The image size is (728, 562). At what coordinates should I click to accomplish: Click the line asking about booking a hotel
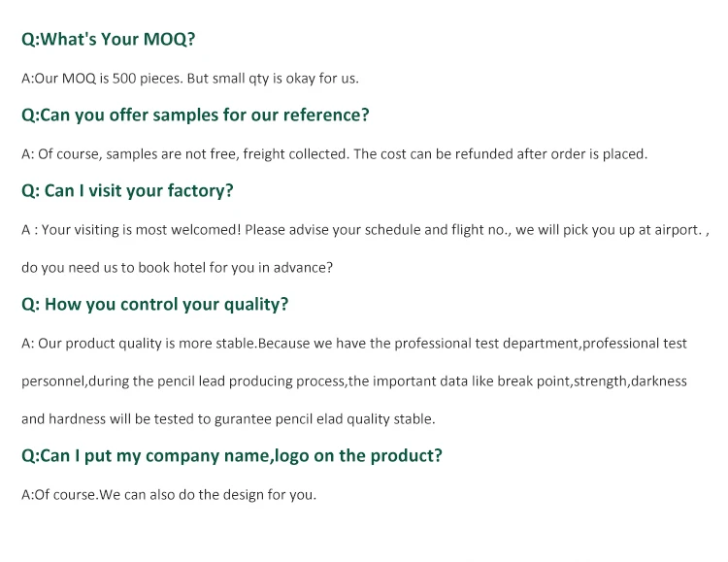click(177, 268)
